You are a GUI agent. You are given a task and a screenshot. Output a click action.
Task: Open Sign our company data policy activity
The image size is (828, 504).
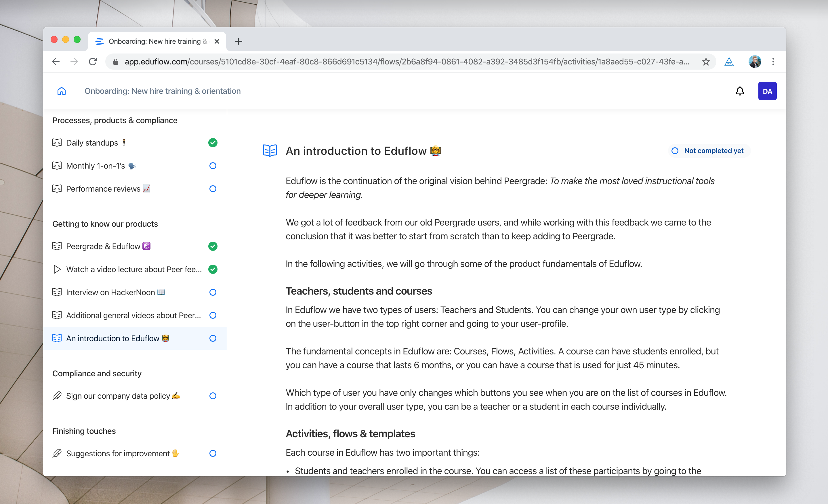(x=135, y=396)
